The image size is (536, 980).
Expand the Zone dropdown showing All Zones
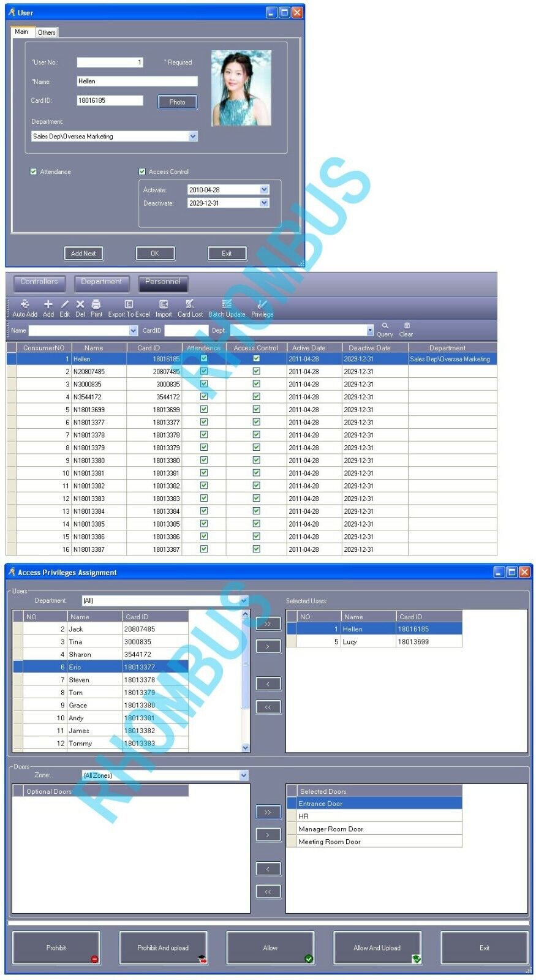pyautogui.click(x=244, y=775)
